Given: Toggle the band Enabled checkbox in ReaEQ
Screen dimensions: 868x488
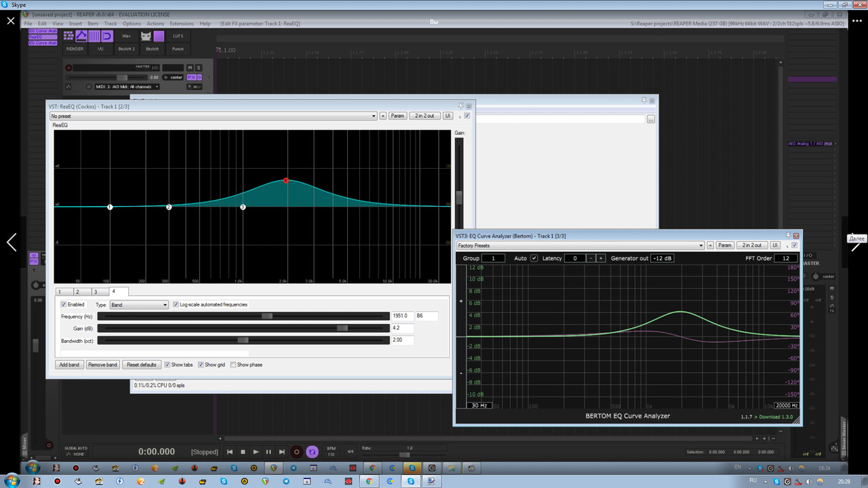Looking at the screenshot, I should point(64,304).
